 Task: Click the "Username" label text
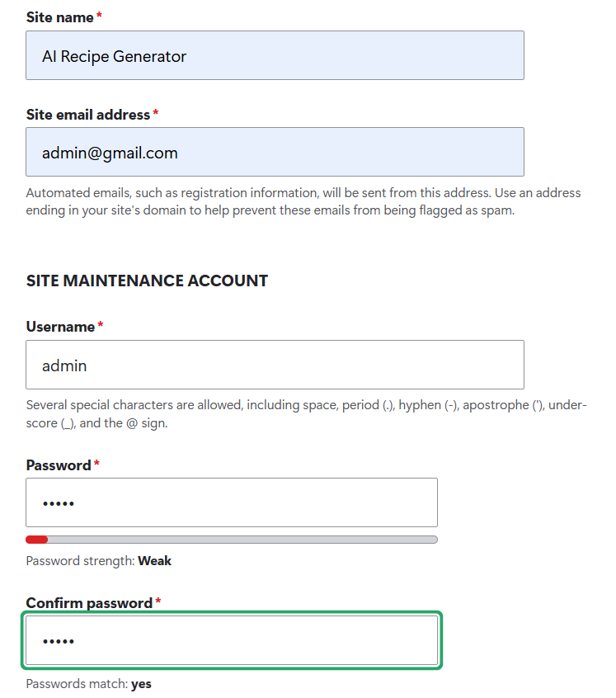click(60, 327)
